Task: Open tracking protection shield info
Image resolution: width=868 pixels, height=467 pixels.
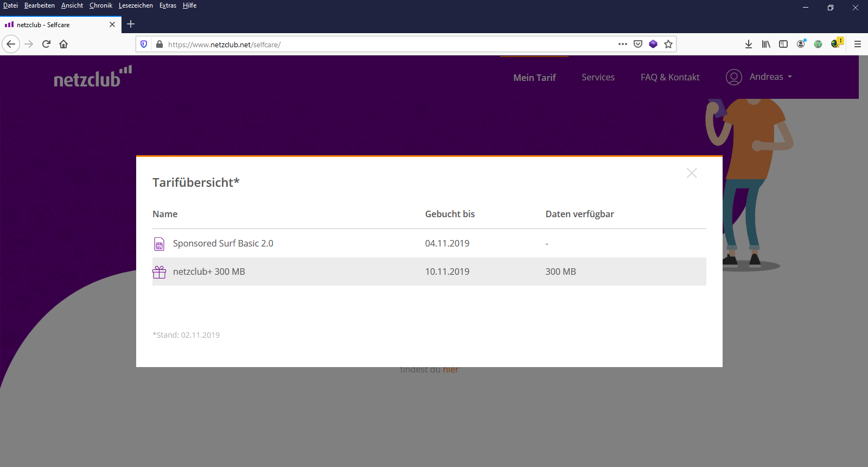Action: point(144,44)
